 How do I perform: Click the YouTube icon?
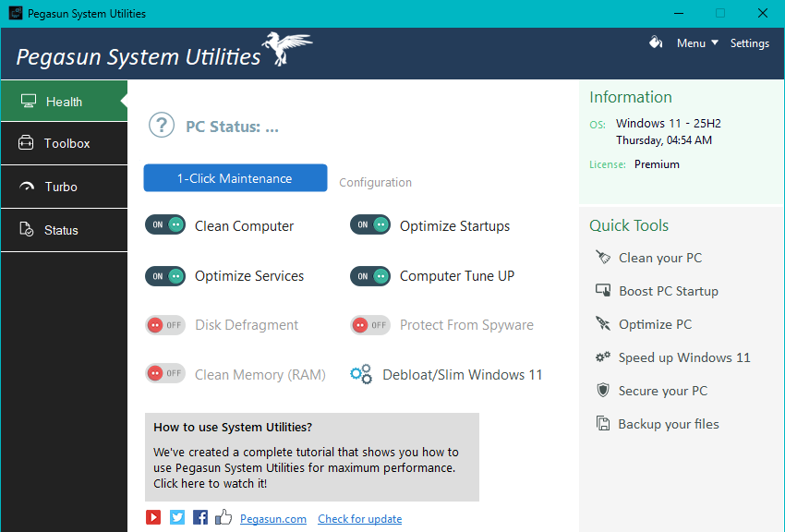tap(153, 518)
